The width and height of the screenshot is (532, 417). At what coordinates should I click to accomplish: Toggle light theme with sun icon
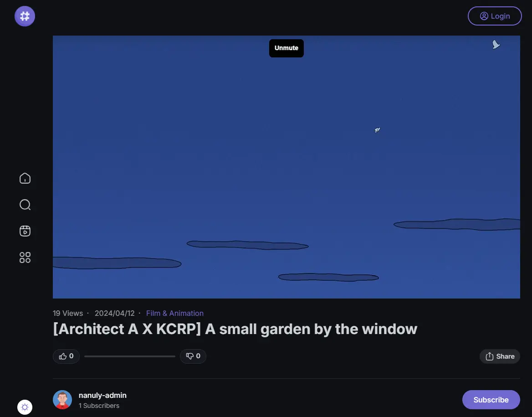(25, 407)
